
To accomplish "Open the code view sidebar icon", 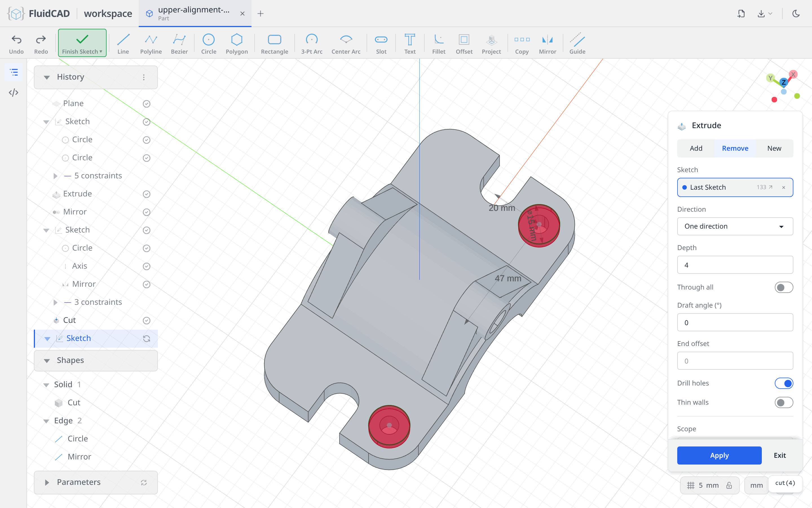I will tap(14, 92).
